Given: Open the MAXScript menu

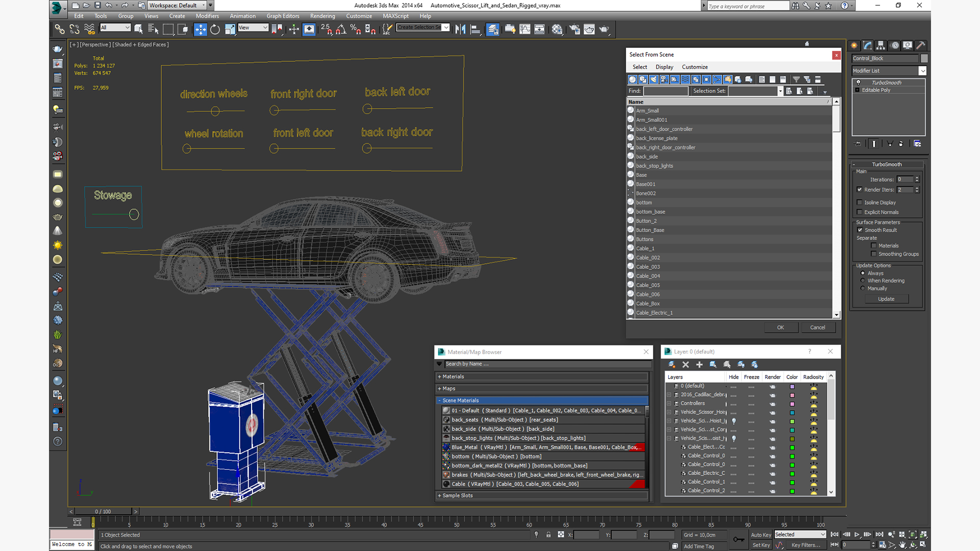Looking at the screenshot, I should [396, 16].
